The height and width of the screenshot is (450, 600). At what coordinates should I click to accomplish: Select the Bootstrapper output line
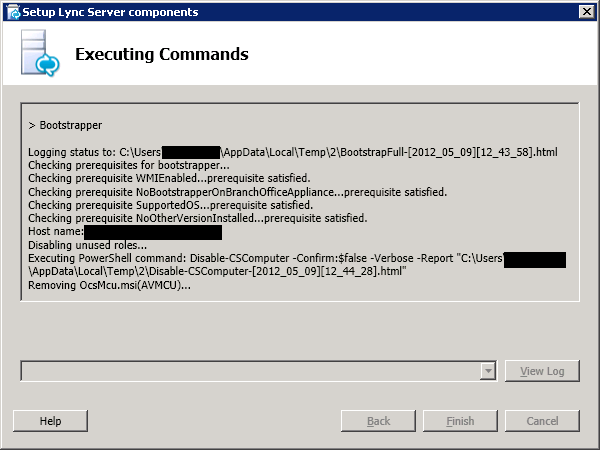pos(65,125)
